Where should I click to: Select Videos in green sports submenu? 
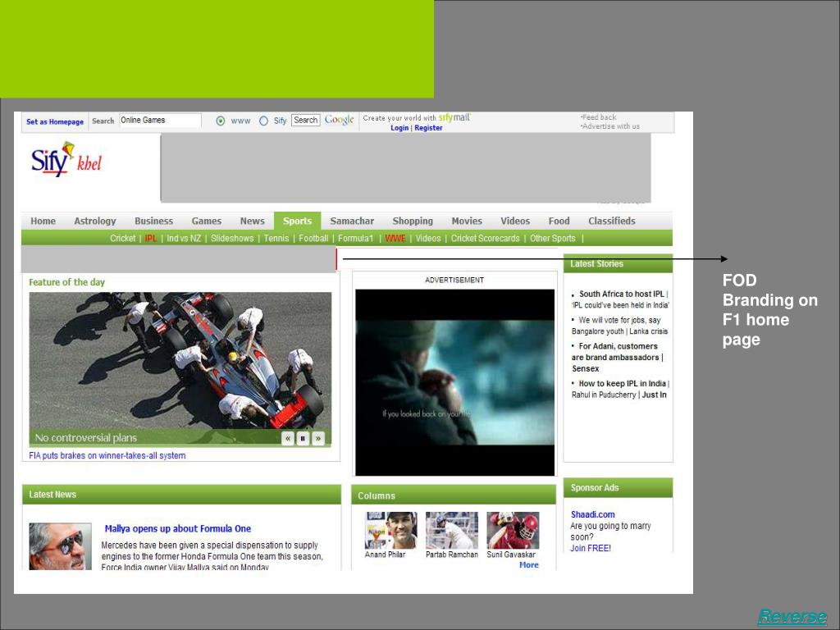coord(428,239)
